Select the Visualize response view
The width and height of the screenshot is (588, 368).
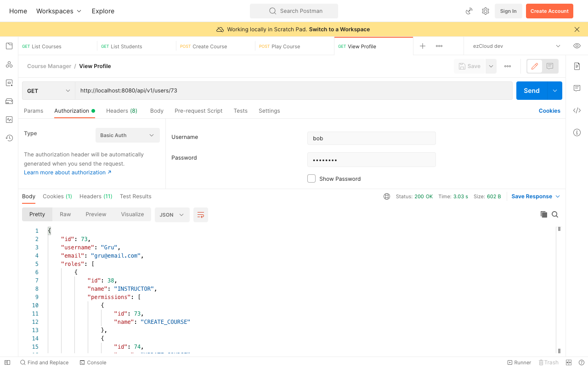(132, 214)
